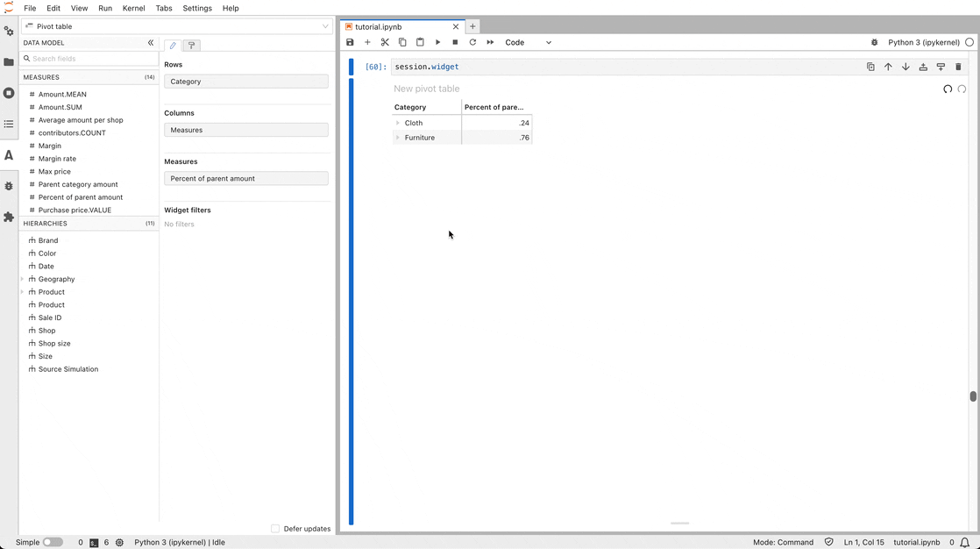Image resolution: width=980 pixels, height=549 pixels.
Task: Toggle Simple mode switch in status bar
Action: [53, 542]
